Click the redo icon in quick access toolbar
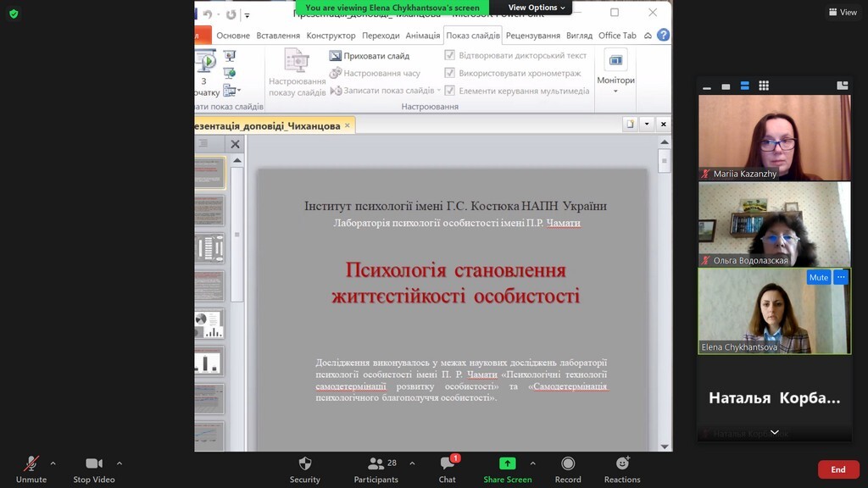The height and width of the screenshot is (488, 868). [231, 15]
